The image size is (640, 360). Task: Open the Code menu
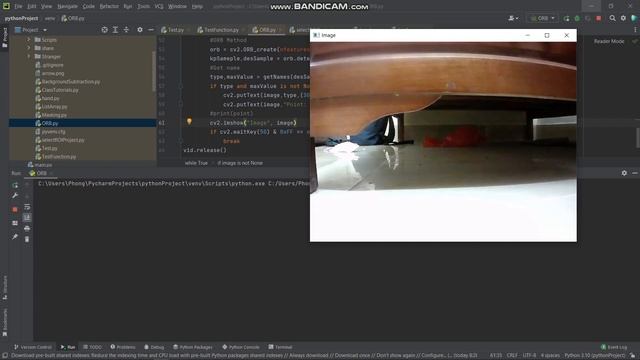pyautogui.click(x=89, y=7)
